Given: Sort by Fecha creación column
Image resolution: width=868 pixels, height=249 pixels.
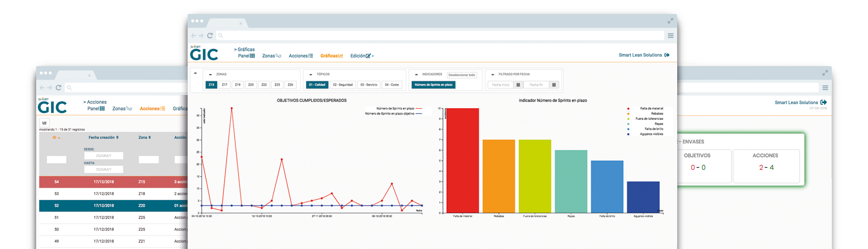Looking at the screenshot, I should click(x=104, y=138).
